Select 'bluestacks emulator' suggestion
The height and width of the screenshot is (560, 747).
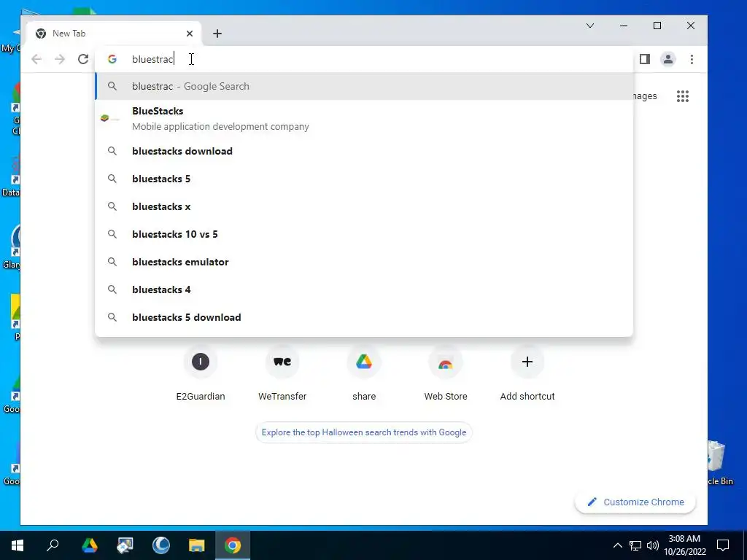coord(364,262)
